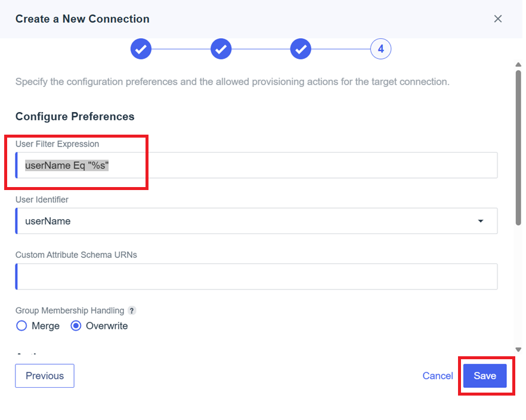The image size is (526, 420).
Task: Click the Cancel link
Action: coord(438,375)
